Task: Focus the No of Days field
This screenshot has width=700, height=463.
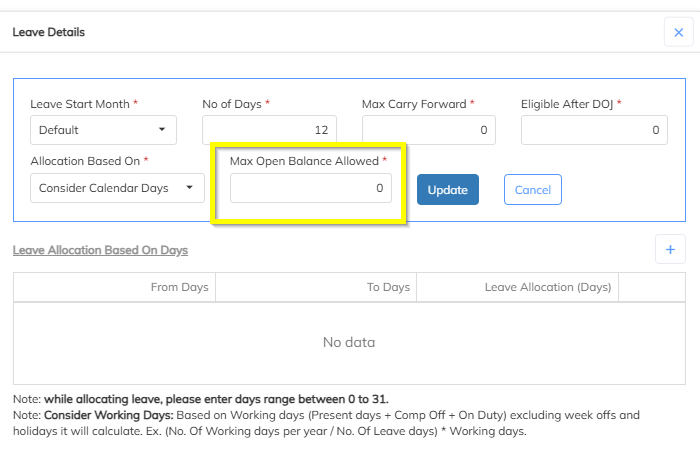Action: click(269, 130)
